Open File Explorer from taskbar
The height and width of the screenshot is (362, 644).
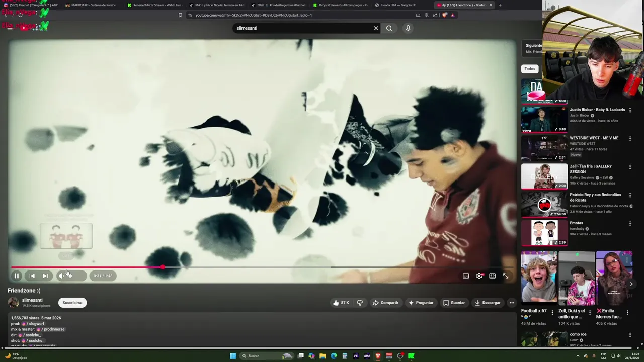tap(323, 356)
